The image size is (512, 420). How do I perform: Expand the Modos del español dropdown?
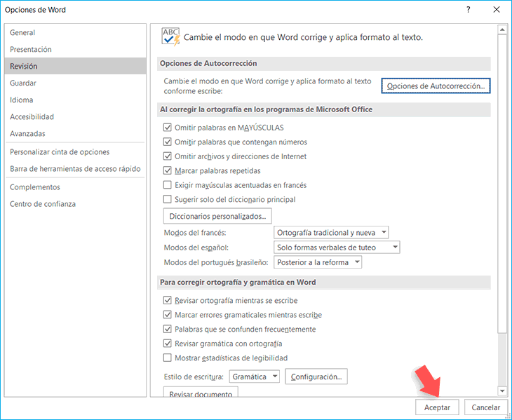point(337,248)
